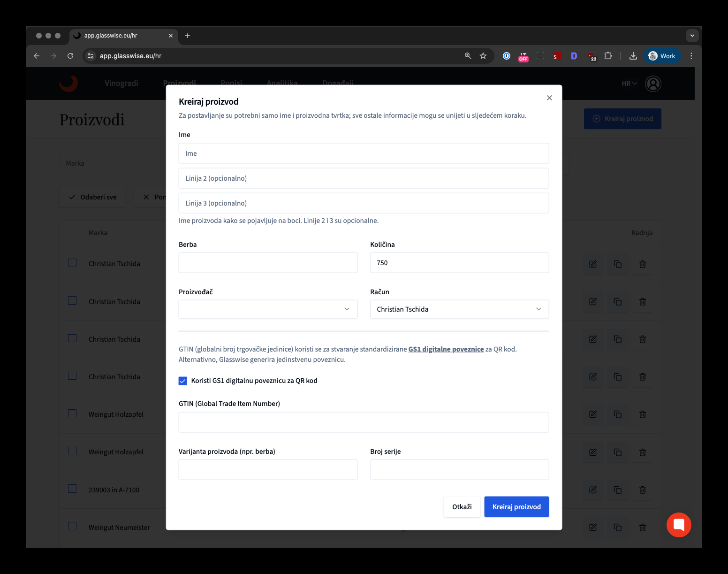The height and width of the screenshot is (574, 728).
Task: Duplicate icon in second Christian Tschida row
Action: [x=618, y=301]
